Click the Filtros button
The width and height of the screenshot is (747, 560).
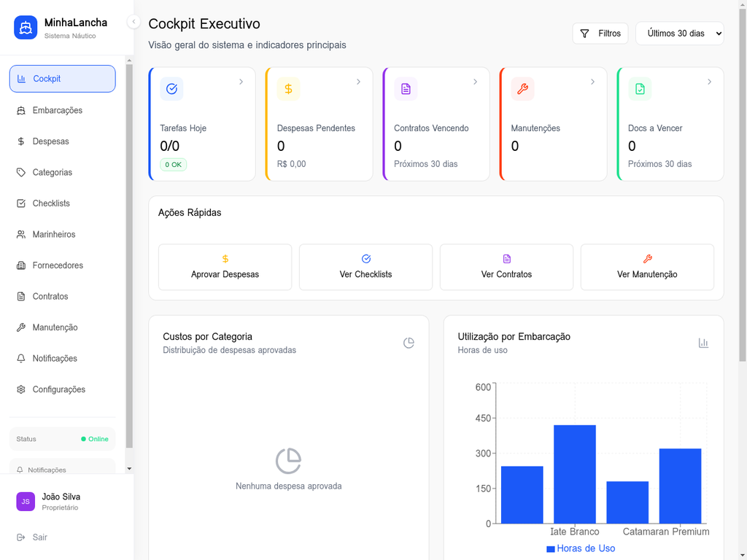click(600, 34)
